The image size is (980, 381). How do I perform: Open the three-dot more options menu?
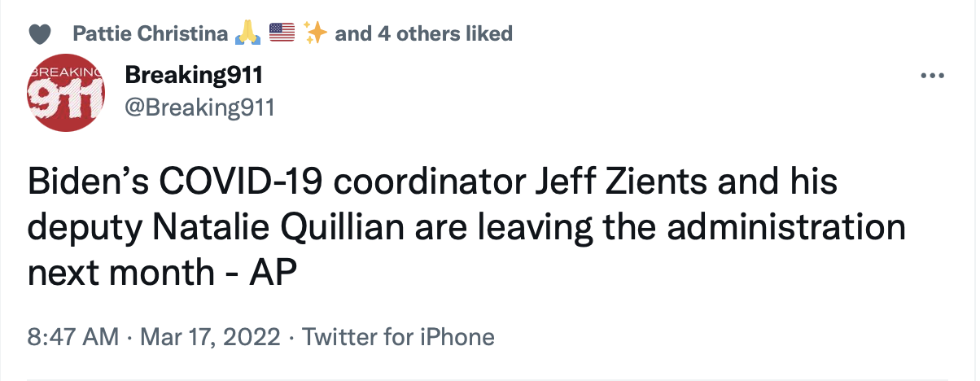point(930,77)
